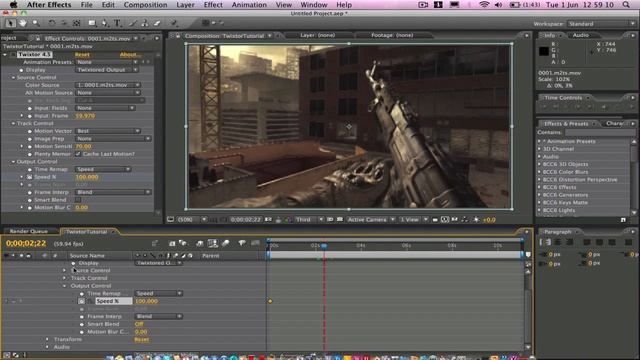Click the About link for Twixtor
Image resolution: width=640 pixels, height=360 pixels.
(x=130, y=54)
